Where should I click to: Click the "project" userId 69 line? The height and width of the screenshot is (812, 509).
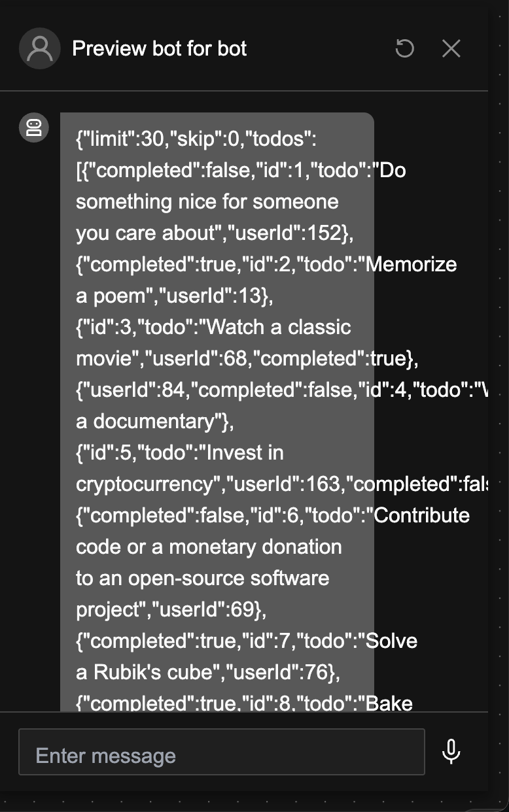pos(171,609)
